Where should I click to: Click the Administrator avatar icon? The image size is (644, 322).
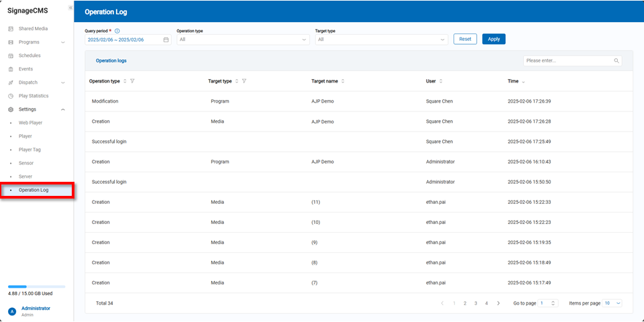[x=11, y=311]
